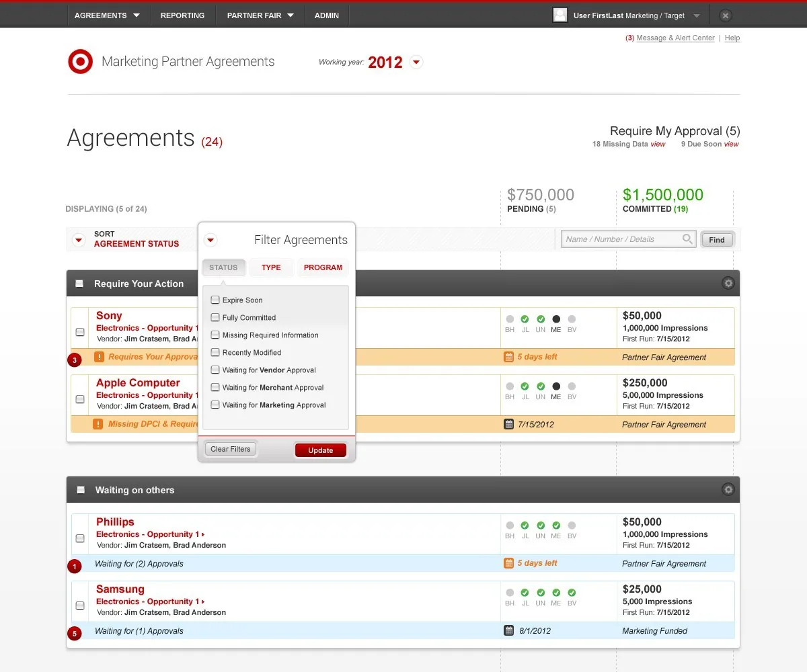
Task: Click the $1,500,000 Committed total
Action: point(663,195)
